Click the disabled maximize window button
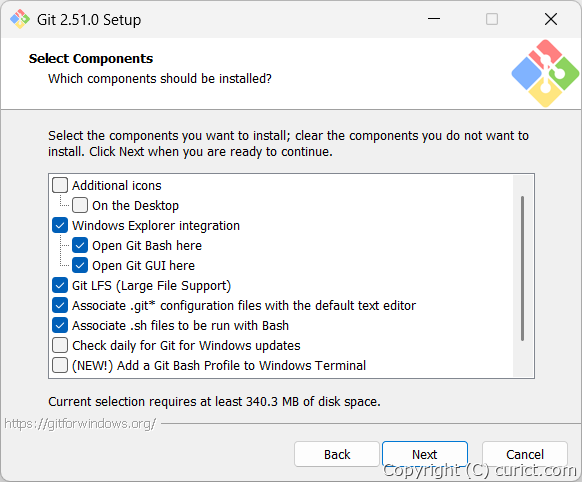This screenshot has width=582, height=482. click(x=492, y=19)
